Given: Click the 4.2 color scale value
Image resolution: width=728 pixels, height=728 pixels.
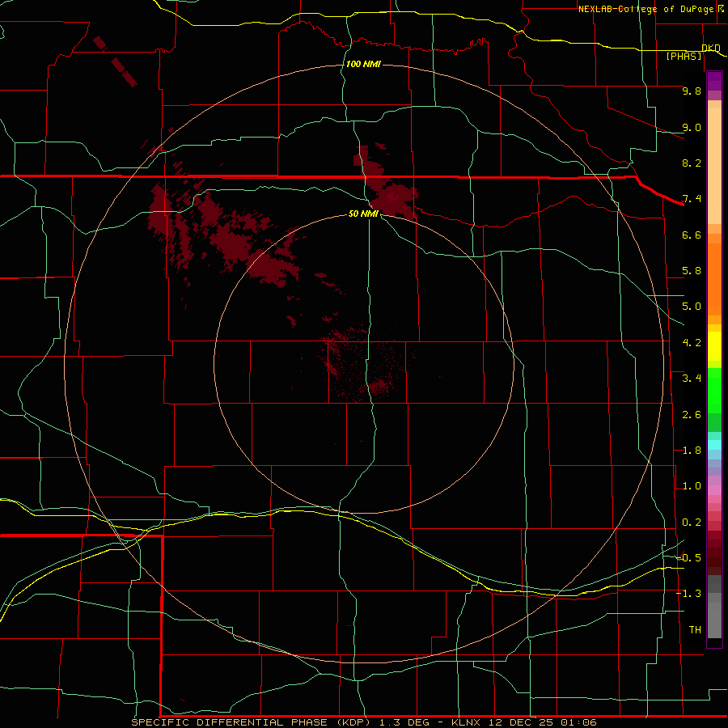Looking at the screenshot, I should tap(692, 343).
